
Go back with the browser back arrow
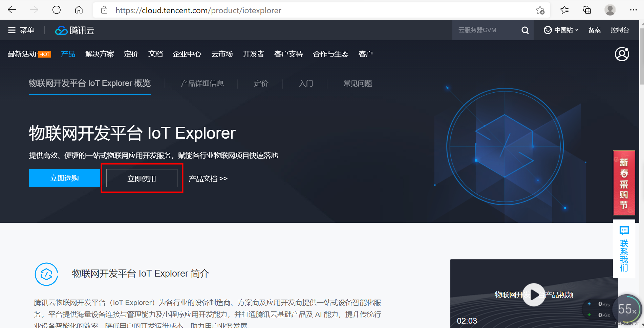[12, 10]
